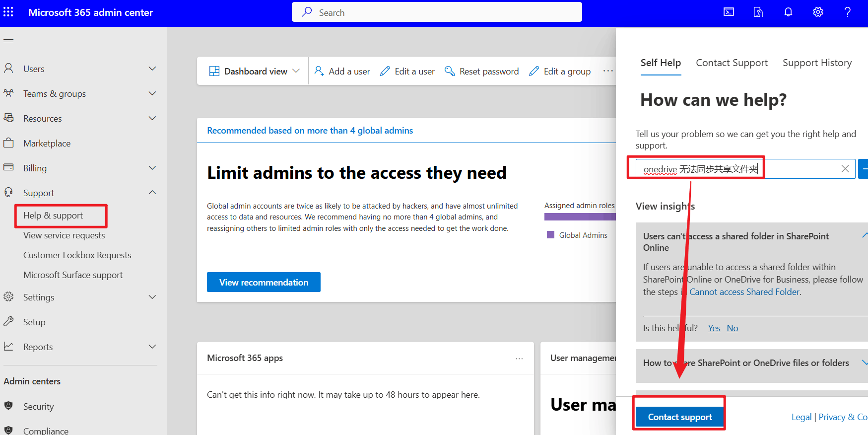Image resolution: width=868 pixels, height=435 pixels.
Task: Open the Marketplace navigation item
Action: coord(47,143)
